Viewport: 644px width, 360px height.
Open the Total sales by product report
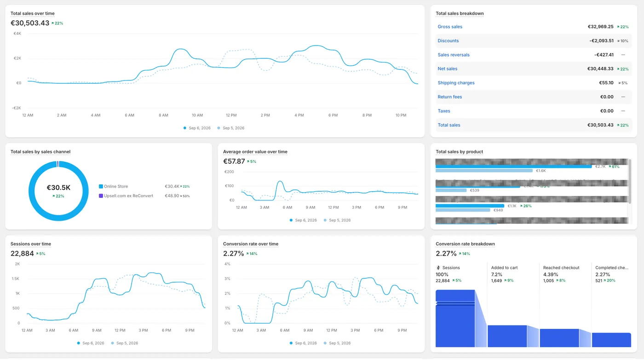459,152
